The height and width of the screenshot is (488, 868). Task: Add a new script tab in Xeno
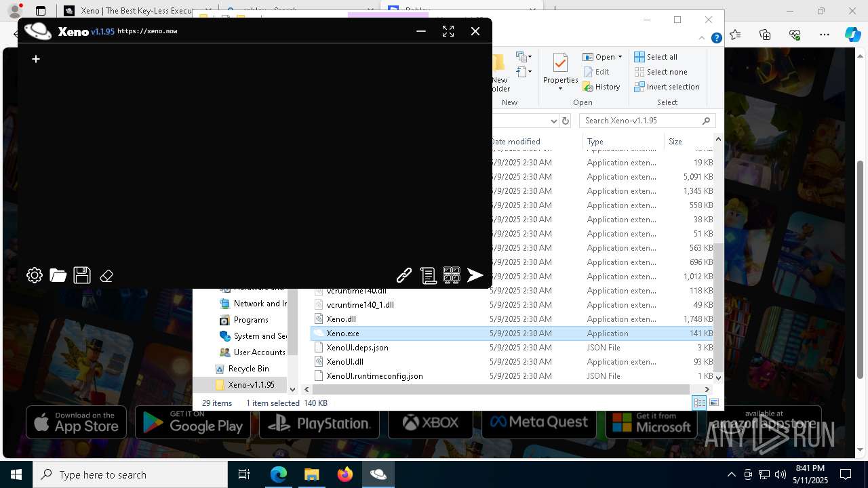pos(36,59)
